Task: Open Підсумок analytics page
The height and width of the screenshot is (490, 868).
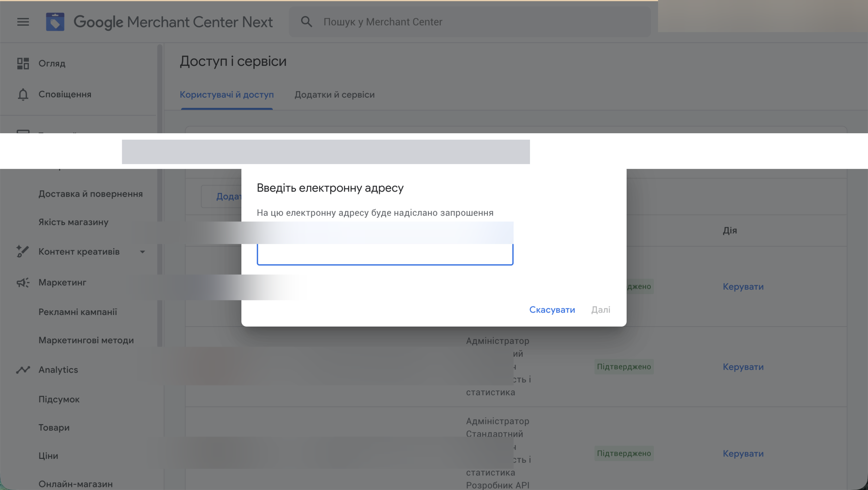Action: 59,399
